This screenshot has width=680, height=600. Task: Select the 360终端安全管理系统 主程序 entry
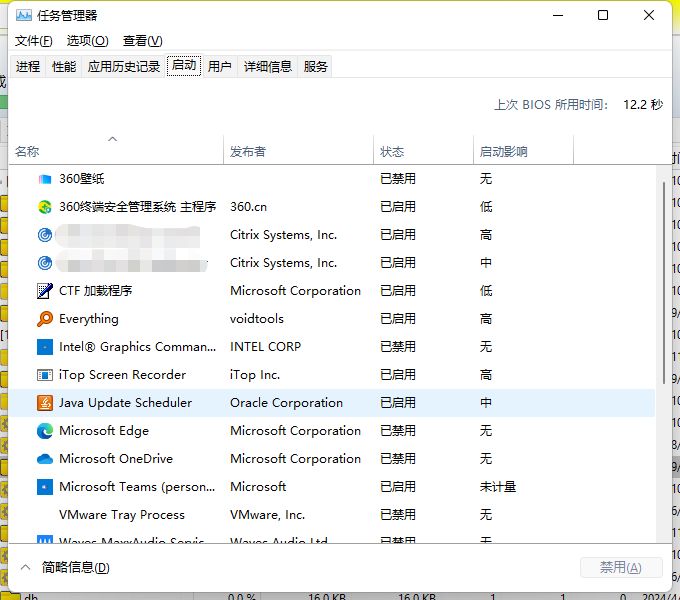coord(137,207)
